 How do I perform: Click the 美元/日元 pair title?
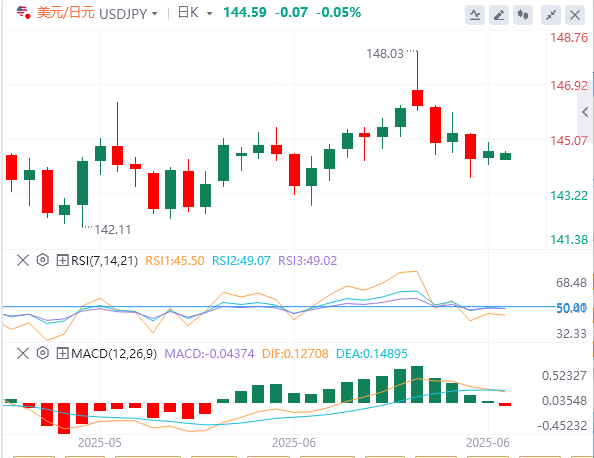tap(66, 13)
